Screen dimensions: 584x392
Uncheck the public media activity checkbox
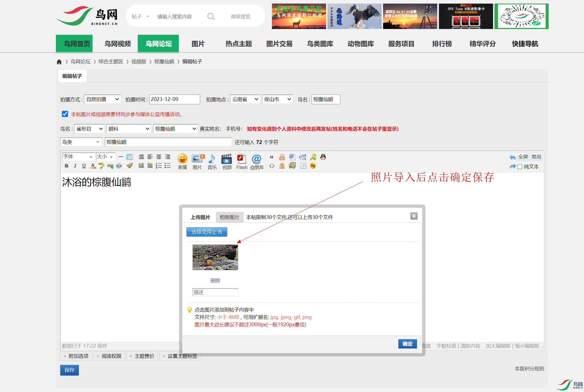click(65, 114)
